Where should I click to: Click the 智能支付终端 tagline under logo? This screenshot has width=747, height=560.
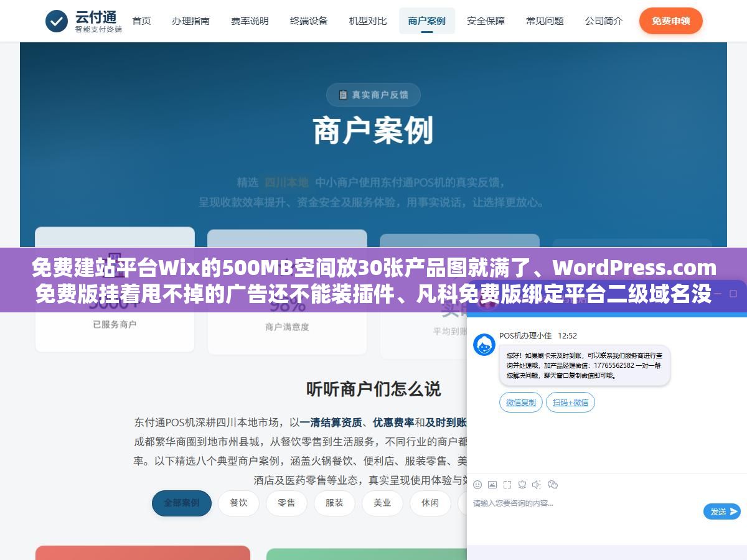[98, 29]
